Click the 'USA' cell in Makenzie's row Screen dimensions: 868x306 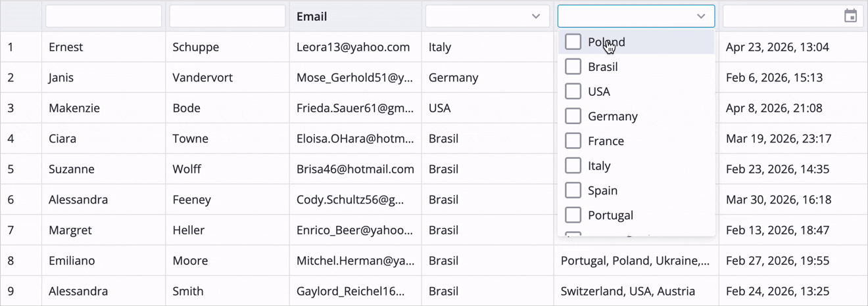point(487,108)
